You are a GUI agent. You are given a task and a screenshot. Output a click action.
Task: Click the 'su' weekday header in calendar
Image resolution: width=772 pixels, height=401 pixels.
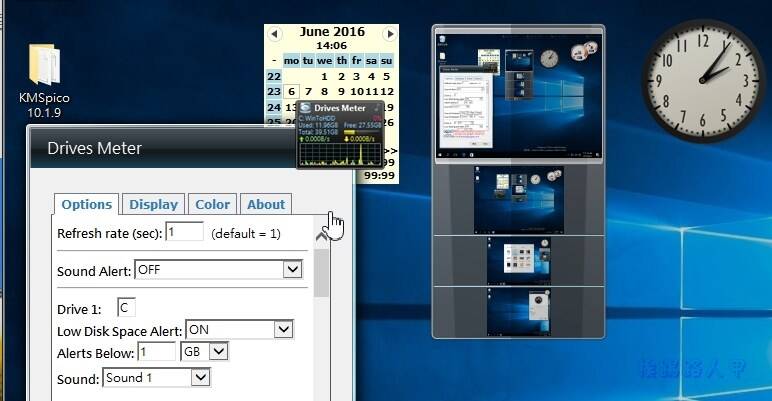386,61
